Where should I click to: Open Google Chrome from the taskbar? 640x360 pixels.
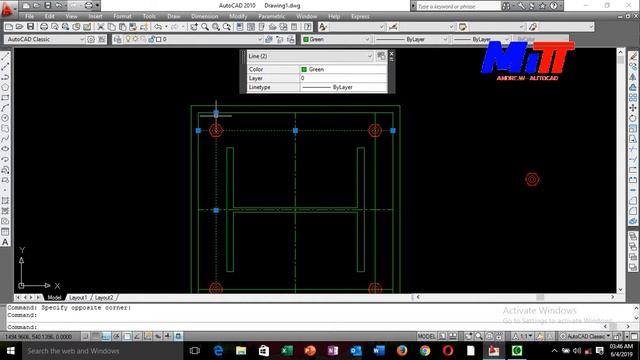(x=425, y=351)
